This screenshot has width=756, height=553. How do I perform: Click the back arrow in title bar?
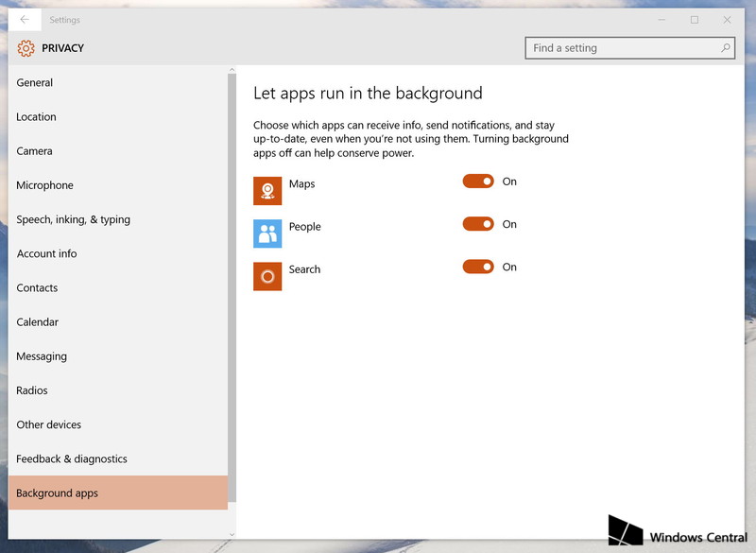(x=25, y=19)
